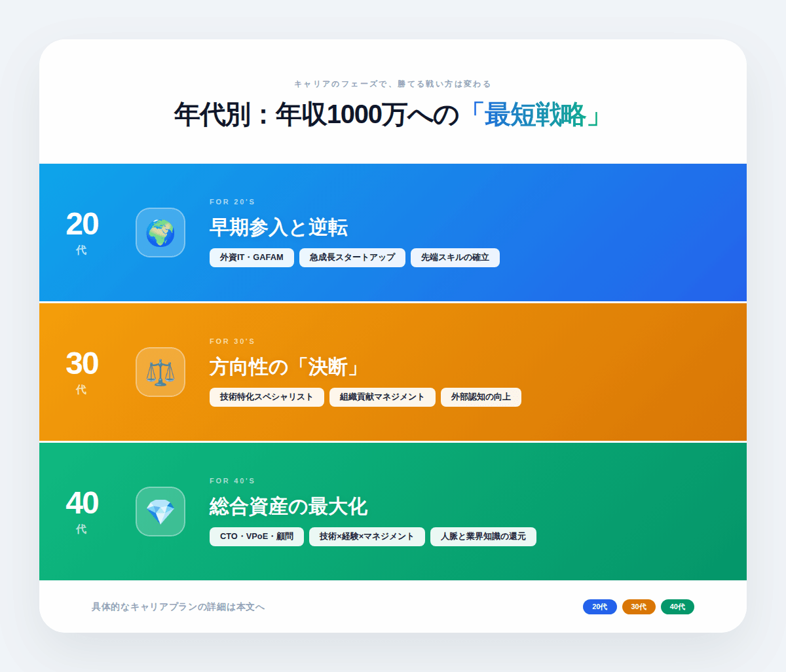Select the 先端スキルの確立 tag
The height and width of the screenshot is (672, 786).
455,257
